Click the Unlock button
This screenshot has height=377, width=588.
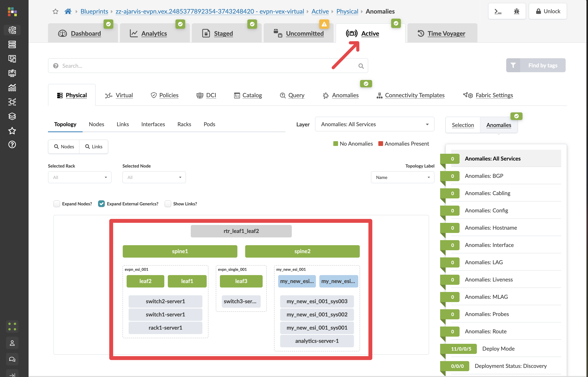[548, 11]
